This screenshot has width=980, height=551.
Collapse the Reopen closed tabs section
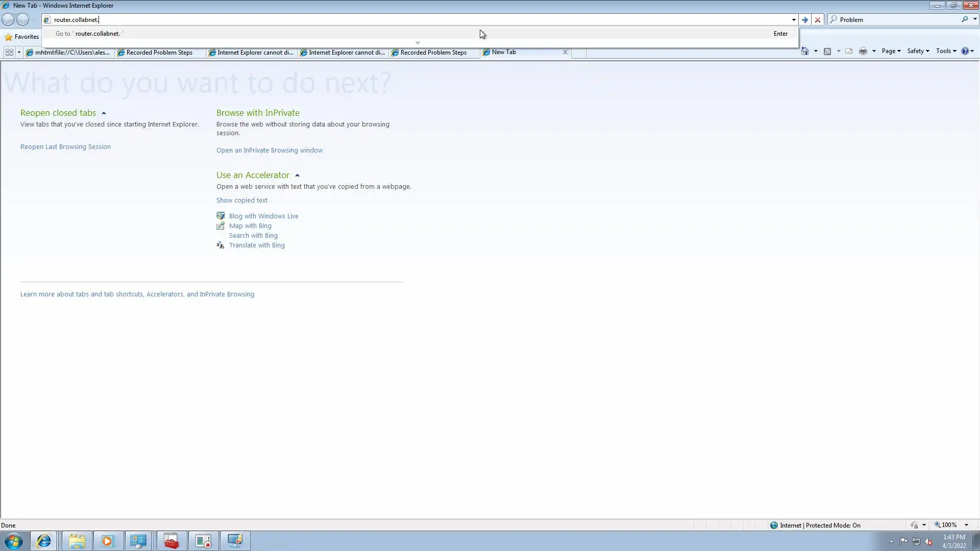104,113
